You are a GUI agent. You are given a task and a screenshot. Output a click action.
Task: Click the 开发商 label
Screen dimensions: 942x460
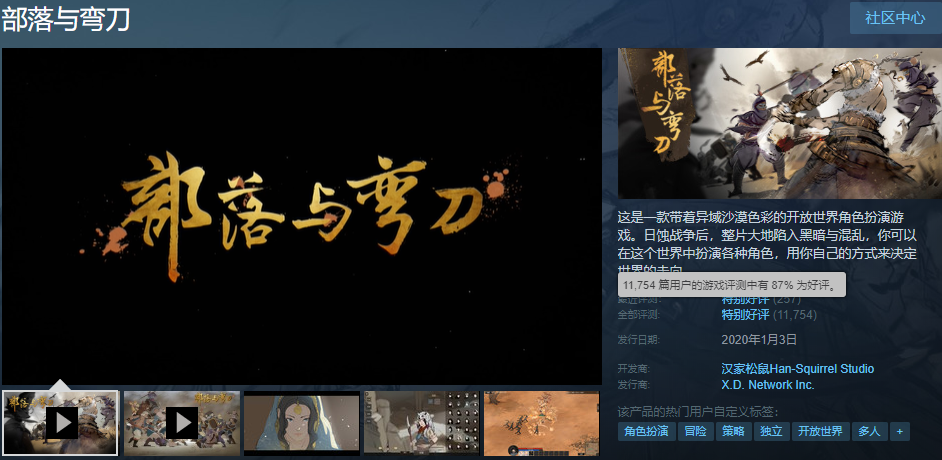[634, 369]
